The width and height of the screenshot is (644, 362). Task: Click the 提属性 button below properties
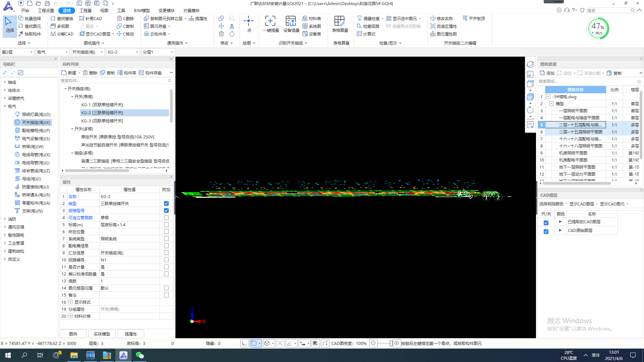[x=131, y=334]
